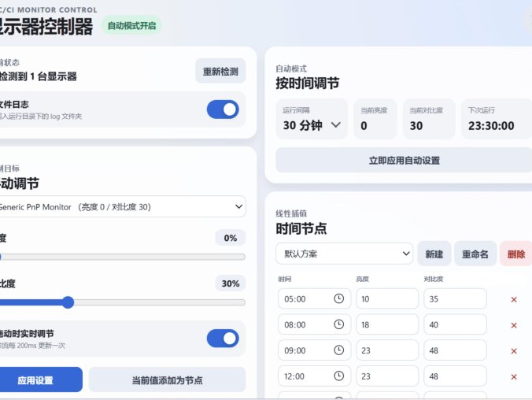Delete the 08:00 time node with red X
The height and width of the screenshot is (400, 532).
pyautogui.click(x=514, y=325)
